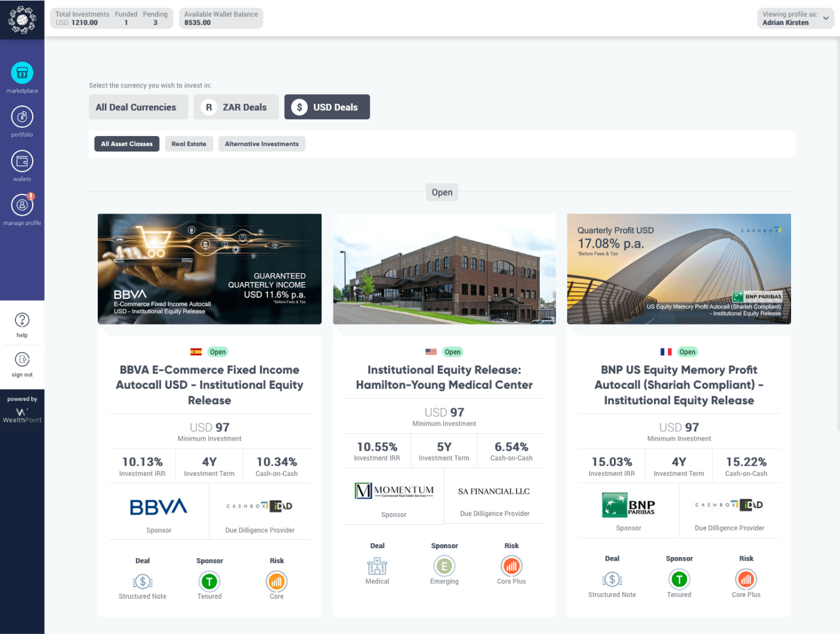Click the help question mark icon
The width and height of the screenshot is (840, 634).
(22, 320)
